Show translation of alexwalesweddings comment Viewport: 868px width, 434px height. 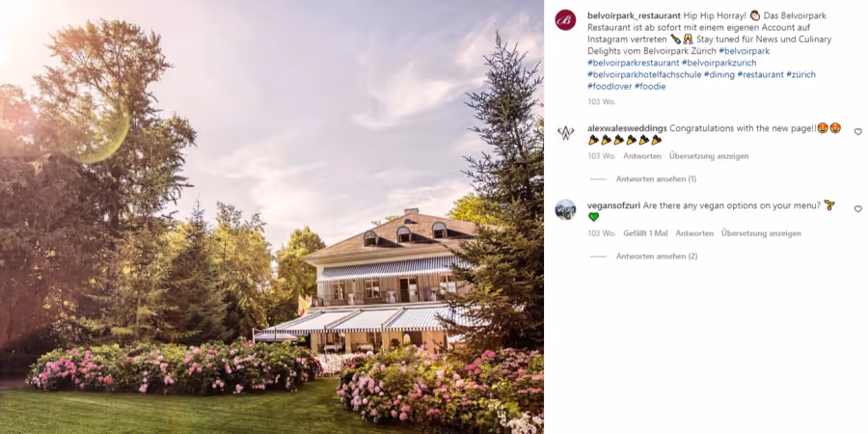pos(709,156)
